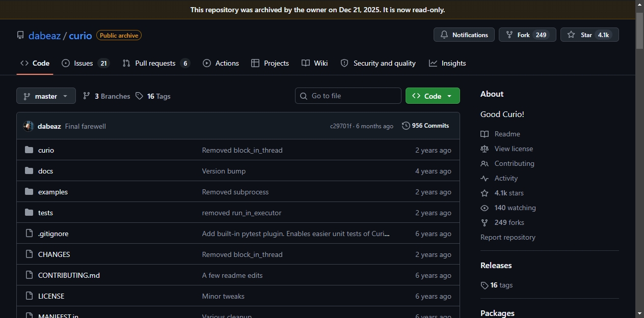Open the 'Version bump' commit message
This screenshot has height=318, width=644.
coord(224,171)
